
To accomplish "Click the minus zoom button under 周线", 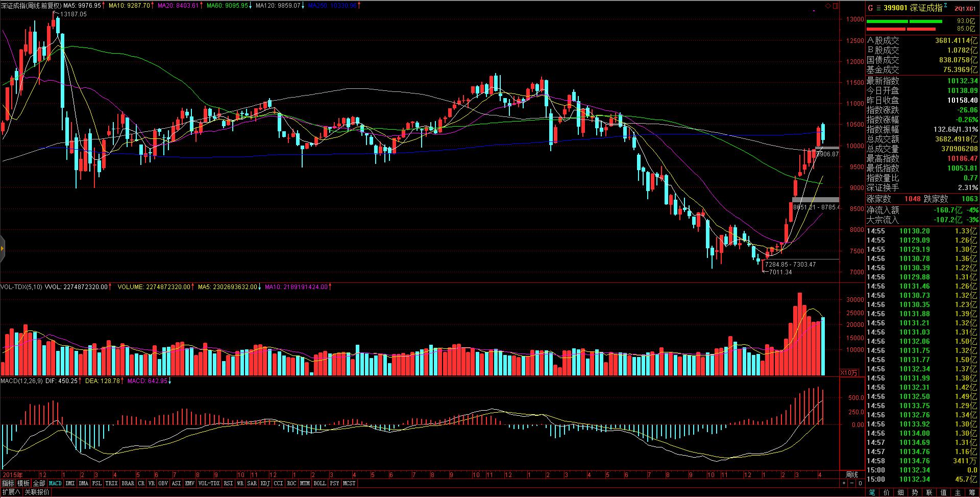I will pos(852,483).
